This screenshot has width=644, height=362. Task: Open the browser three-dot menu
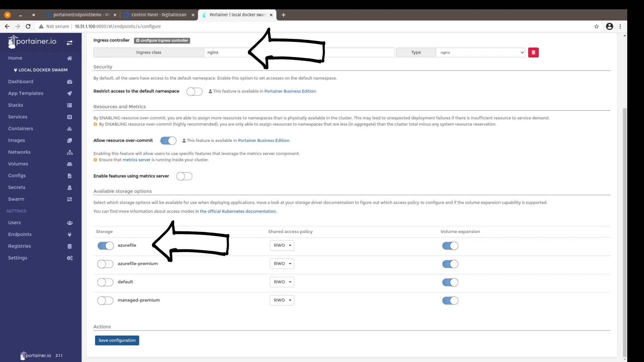(x=620, y=26)
